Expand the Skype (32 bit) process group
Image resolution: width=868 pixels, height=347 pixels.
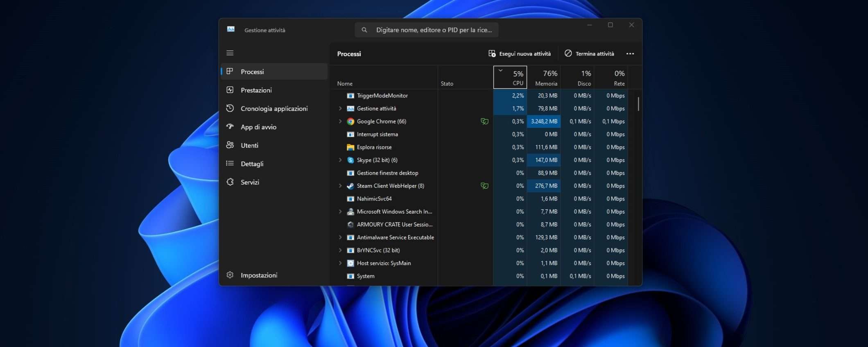(340, 160)
